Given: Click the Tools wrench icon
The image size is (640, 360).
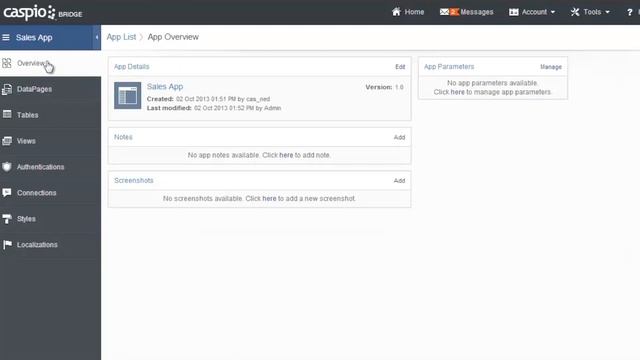Looking at the screenshot, I should point(575,12).
